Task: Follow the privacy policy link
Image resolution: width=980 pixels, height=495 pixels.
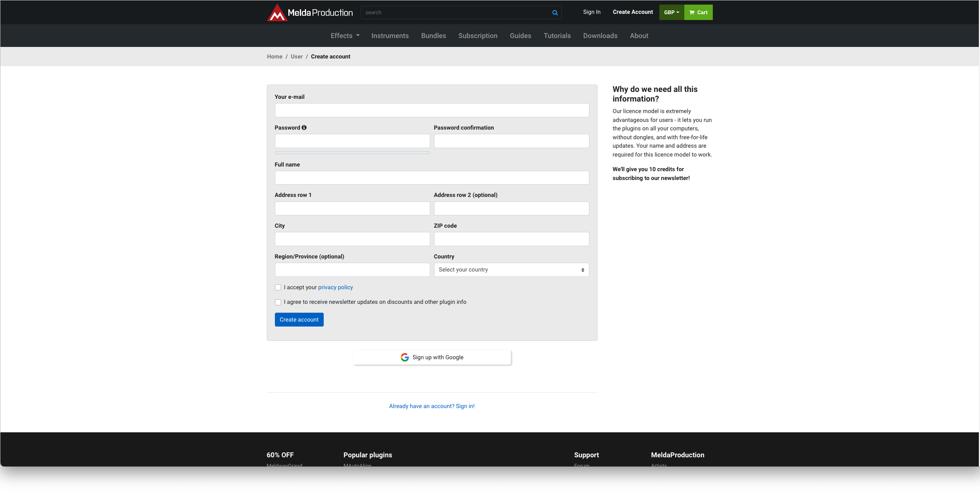Action: (x=335, y=287)
